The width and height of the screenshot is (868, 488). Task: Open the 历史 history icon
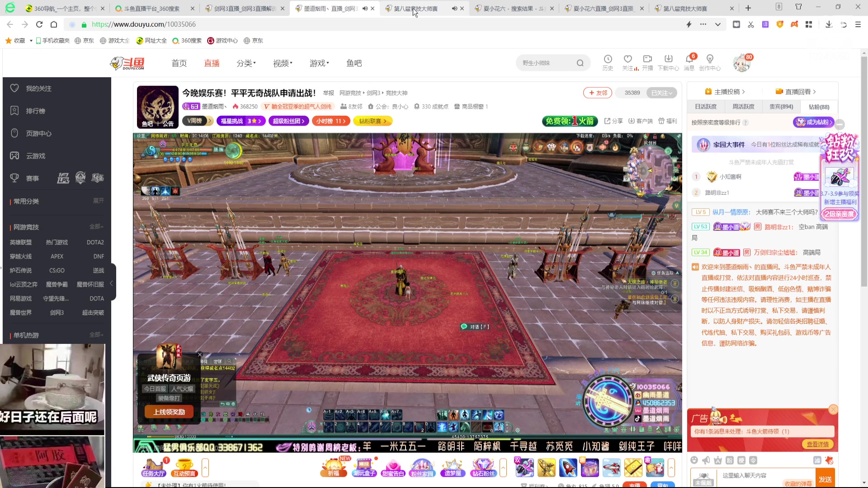point(608,62)
